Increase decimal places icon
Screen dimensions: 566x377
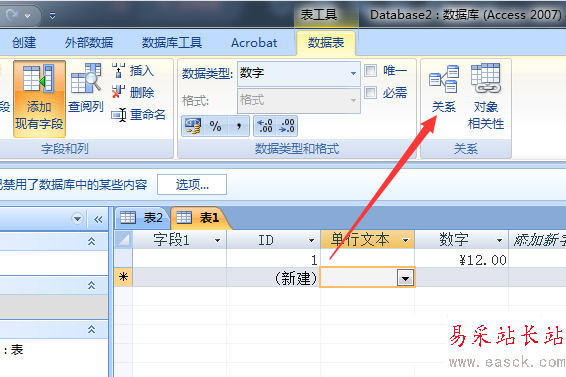[265, 126]
